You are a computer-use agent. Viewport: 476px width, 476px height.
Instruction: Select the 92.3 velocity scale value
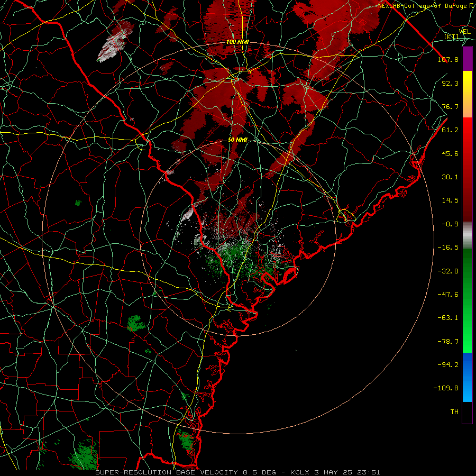[450, 83]
